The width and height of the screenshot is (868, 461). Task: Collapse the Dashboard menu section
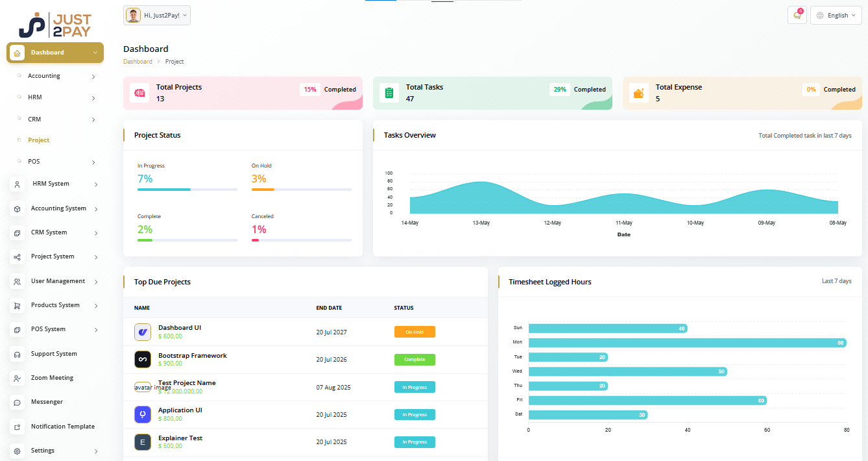(x=95, y=53)
